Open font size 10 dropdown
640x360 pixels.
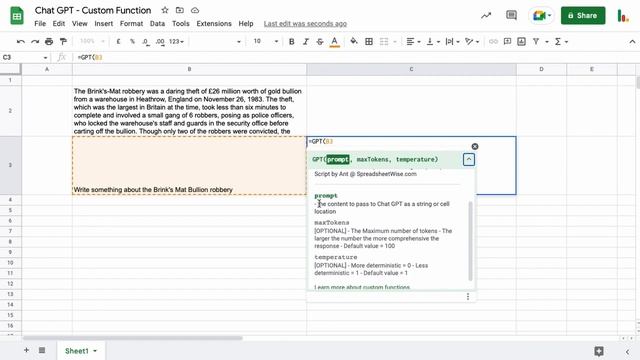click(x=265, y=42)
